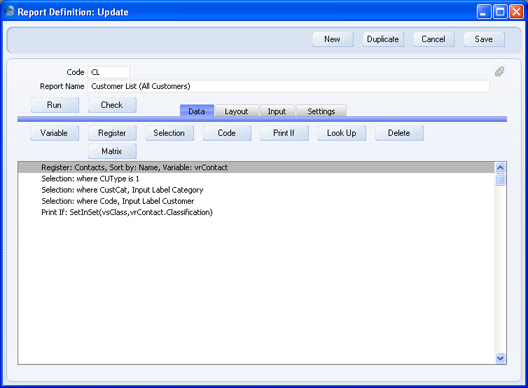528x388 pixels.
Task: Click the New button
Action: [x=333, y=39]
